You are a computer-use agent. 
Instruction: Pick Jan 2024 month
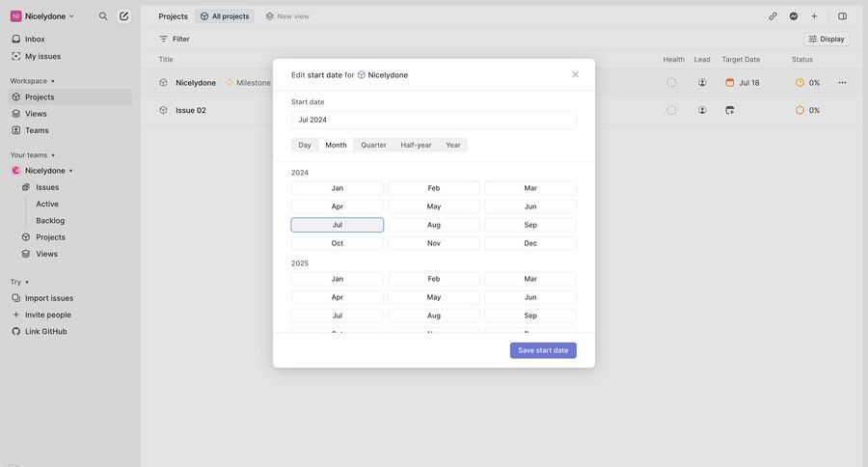click(338, 188)
